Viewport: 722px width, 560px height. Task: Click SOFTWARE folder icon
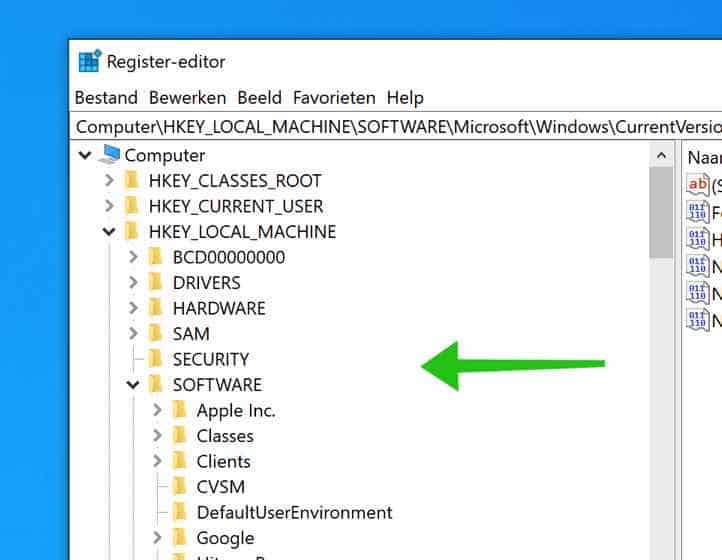tap(156, 385)
